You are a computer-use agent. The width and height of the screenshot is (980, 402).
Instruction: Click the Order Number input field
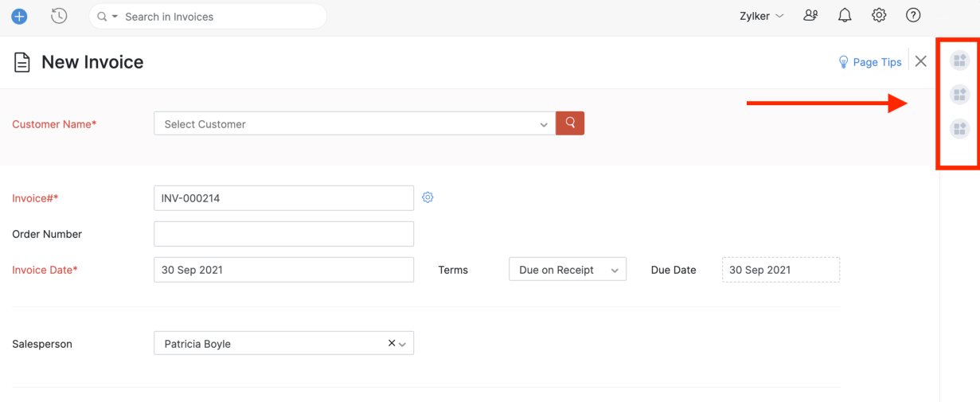283,234
